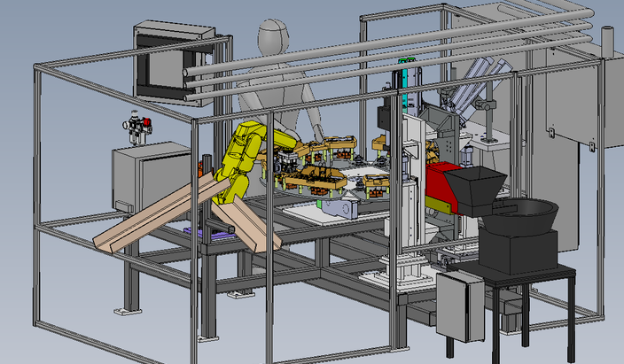
Task: Select the wall-mounted control enclosure at top left
Action: pos(175,64)
